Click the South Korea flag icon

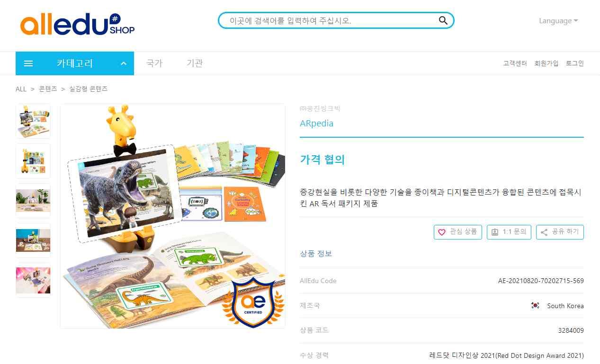tap(535, 306)
